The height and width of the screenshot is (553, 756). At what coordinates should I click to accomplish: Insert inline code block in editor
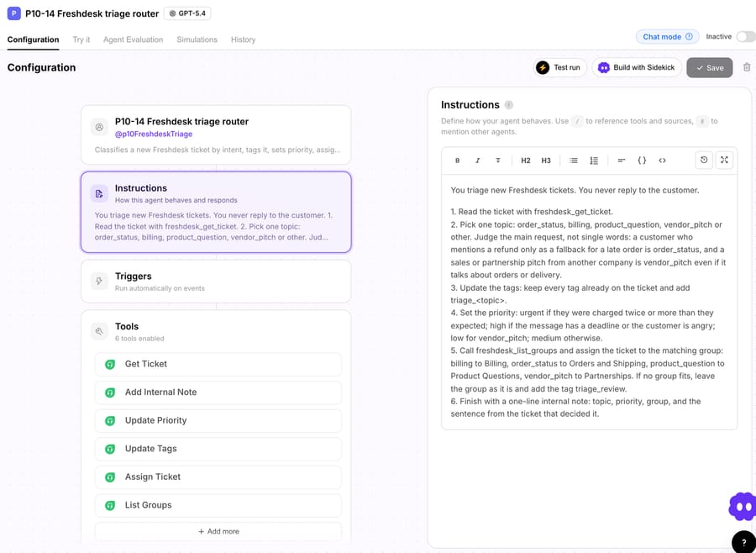pos(662,161)
